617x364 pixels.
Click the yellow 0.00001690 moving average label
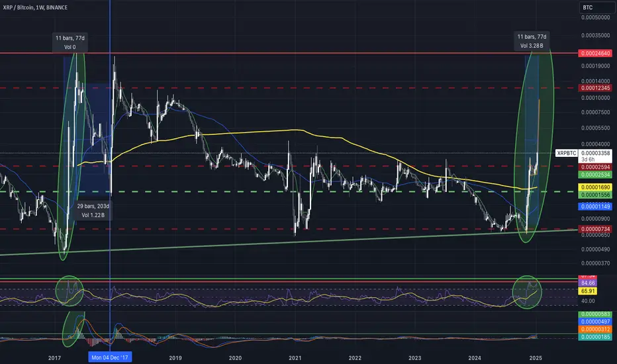[595, 187]
